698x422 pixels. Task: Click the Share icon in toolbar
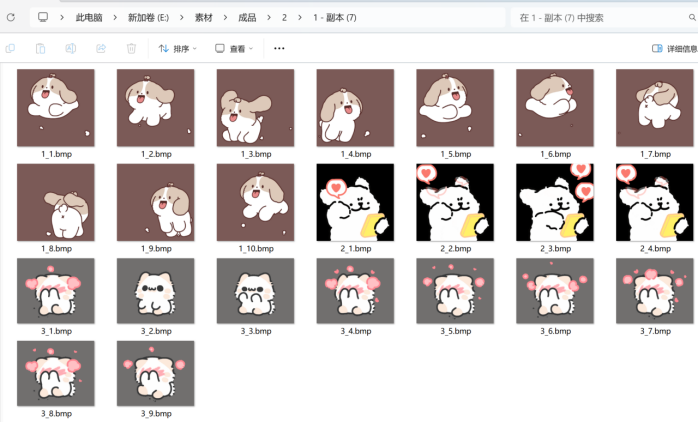pos(101,48)
